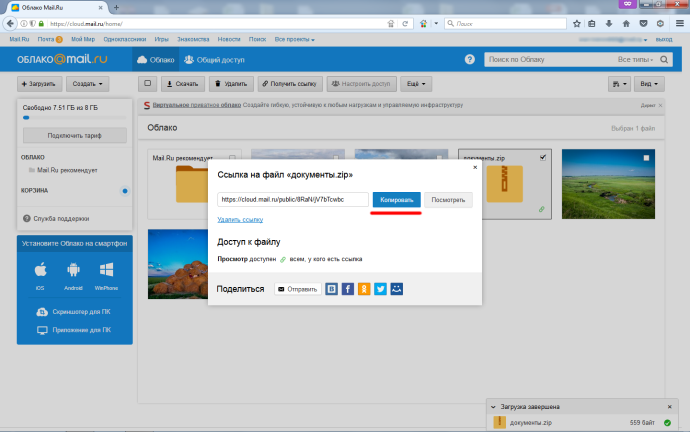Share link via VKontakte icon
This screenshot has height=432, width=690.
(331, 289)
